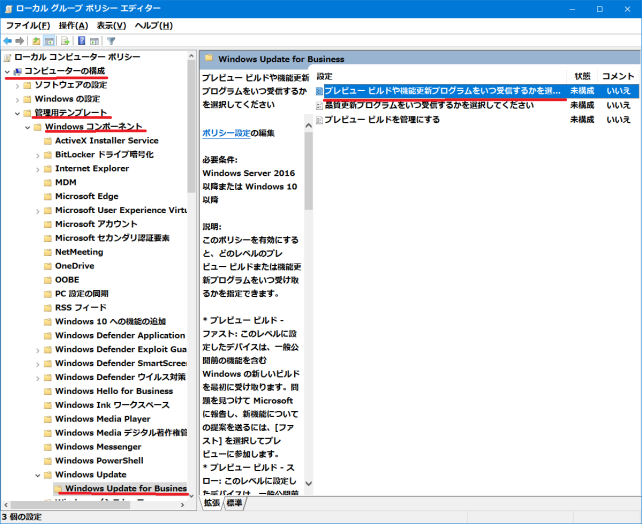Viewport: 642px width, 524px height.
Task: Select the Microsoft アカウント tree folder
Action: 96,224
